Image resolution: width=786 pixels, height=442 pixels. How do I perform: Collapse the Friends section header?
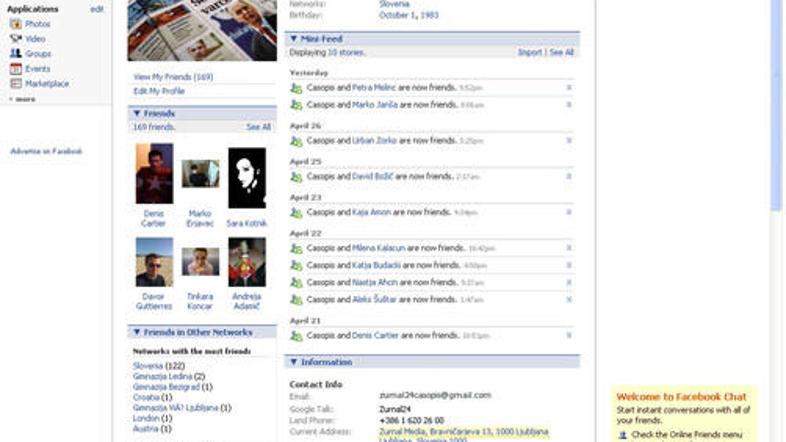pyautogui.click(x=137, y=114)
